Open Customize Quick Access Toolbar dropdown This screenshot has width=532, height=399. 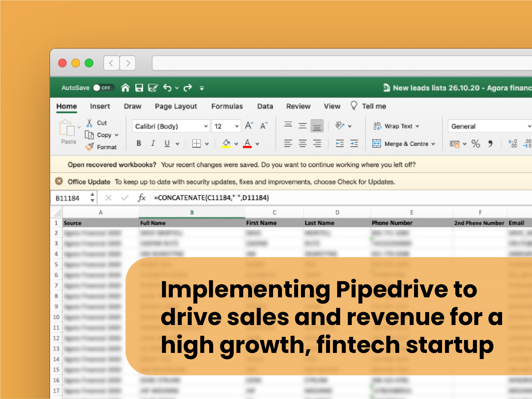tap(202, 88)
